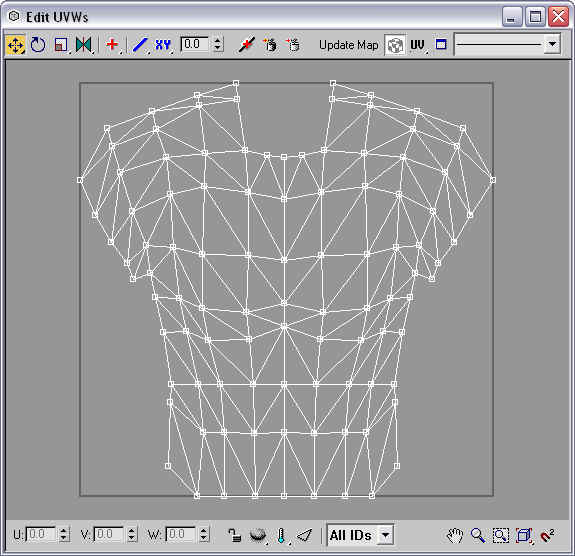Increase the falloff value spinner
Viewport: 575px width, 556px height.
coord(217,40)
